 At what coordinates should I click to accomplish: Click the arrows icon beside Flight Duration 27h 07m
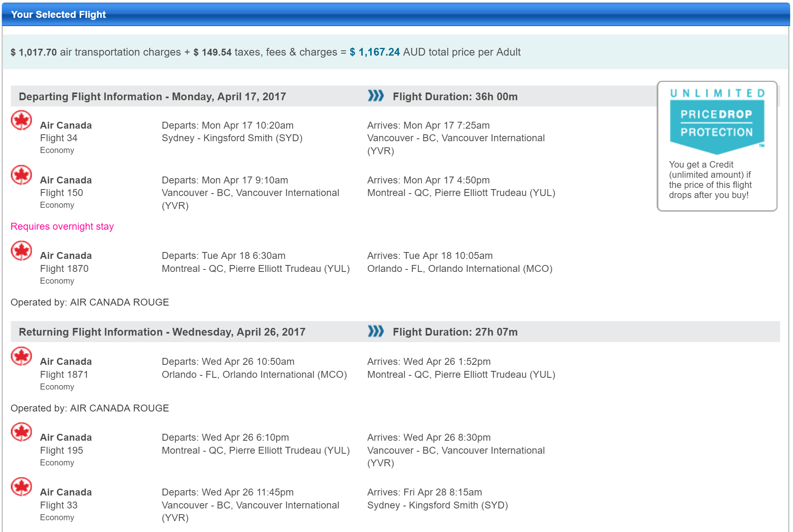click(376, 331)
